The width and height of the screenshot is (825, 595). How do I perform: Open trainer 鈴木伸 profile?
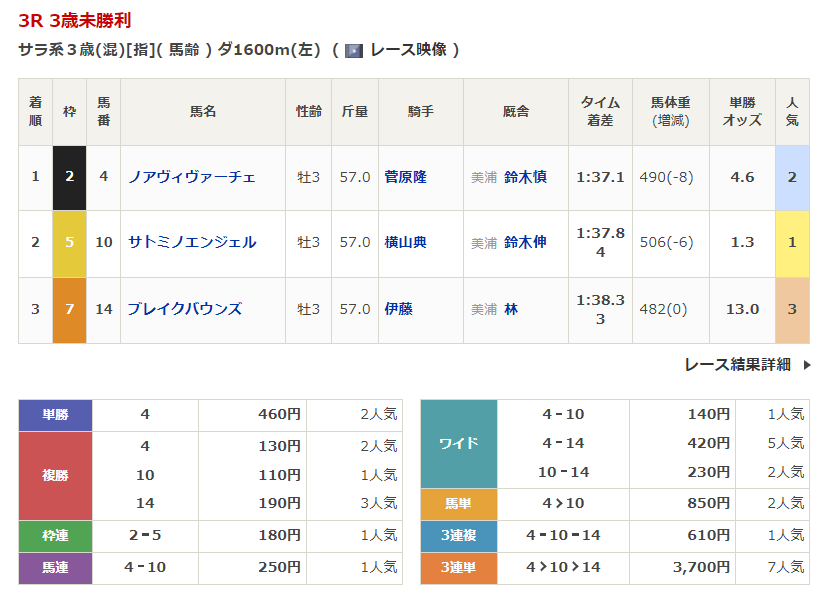525,242
